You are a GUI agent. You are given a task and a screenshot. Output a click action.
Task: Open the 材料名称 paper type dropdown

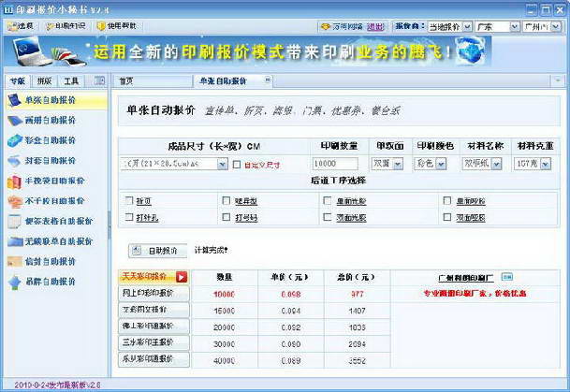click(497, 165)
